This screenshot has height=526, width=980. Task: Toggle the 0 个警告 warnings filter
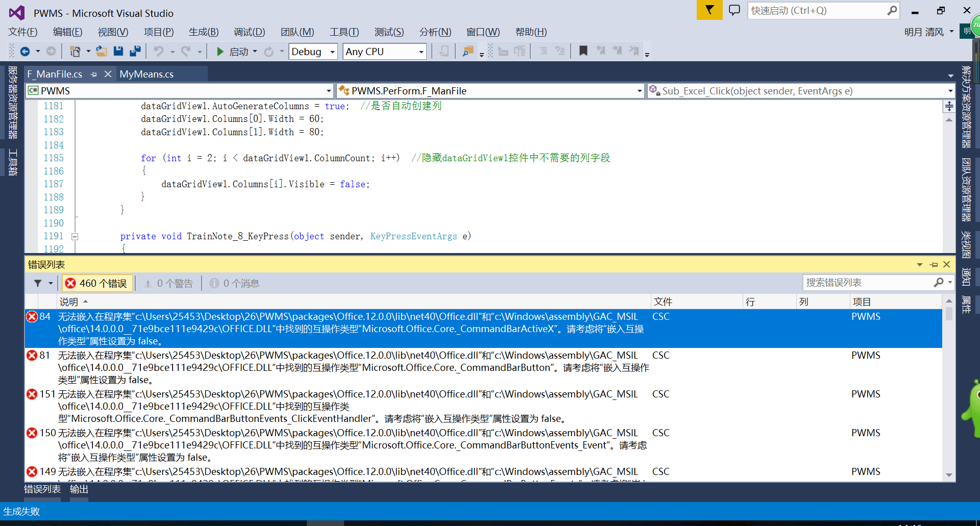(168, 283)
